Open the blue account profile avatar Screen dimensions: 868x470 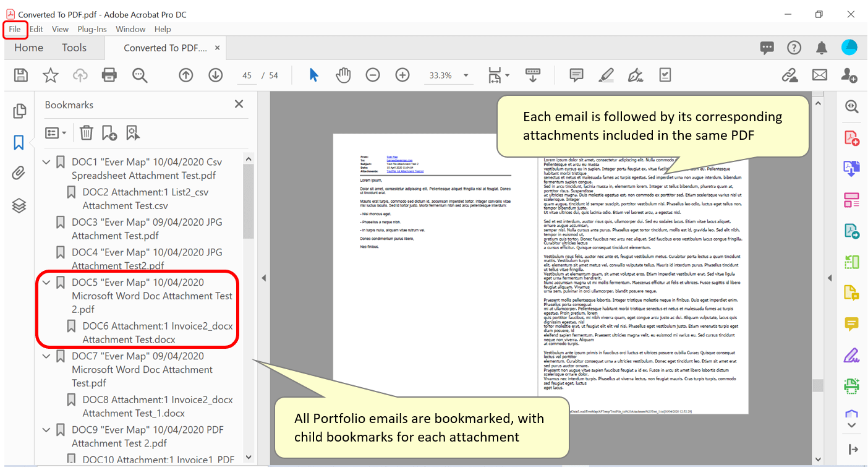[849, 48]
